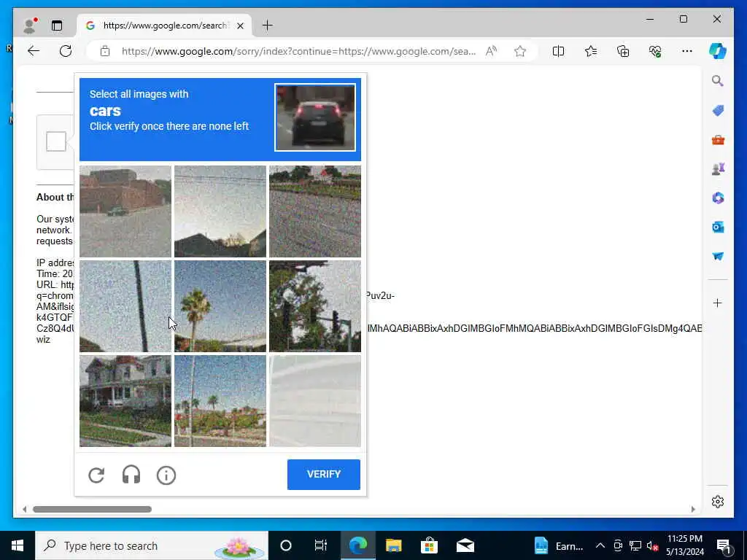Open the profile avatar icon

point(30,26)
